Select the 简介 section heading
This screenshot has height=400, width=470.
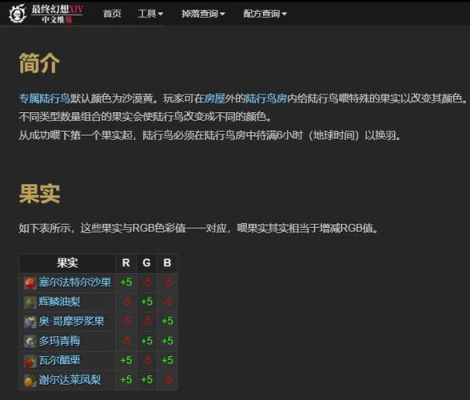click(39, 63)
